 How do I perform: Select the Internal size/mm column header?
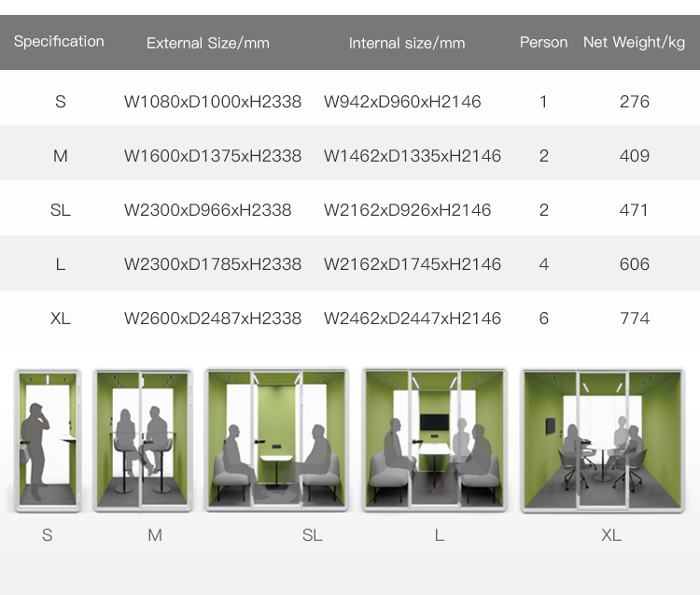point(407,43)
